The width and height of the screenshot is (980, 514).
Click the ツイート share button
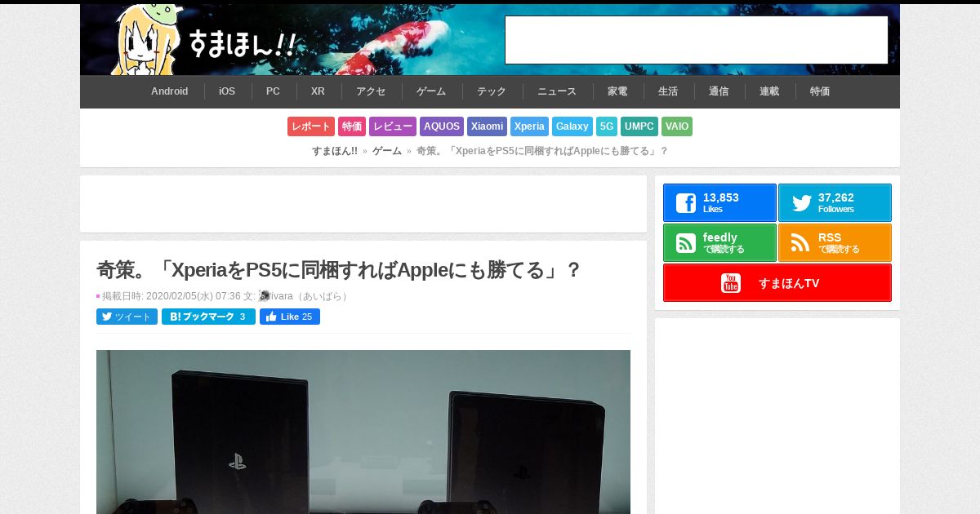(x=127, y=317)
